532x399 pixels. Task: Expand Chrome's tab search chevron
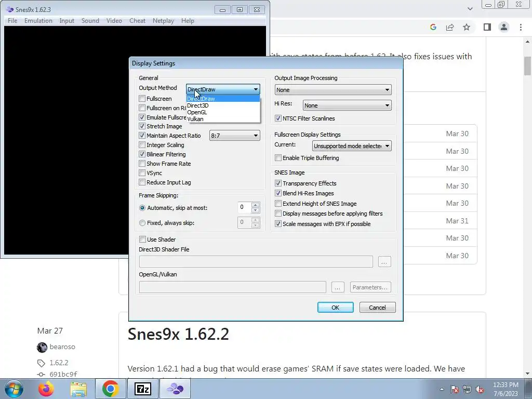[x=470, y=9]
